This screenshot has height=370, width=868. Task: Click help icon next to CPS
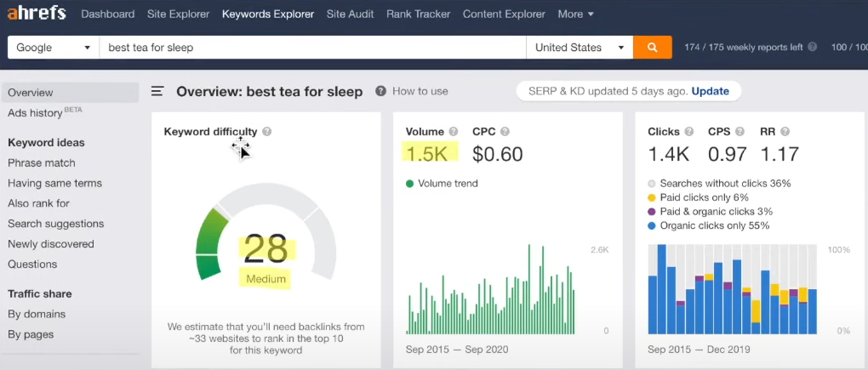[x=740, y=132]
